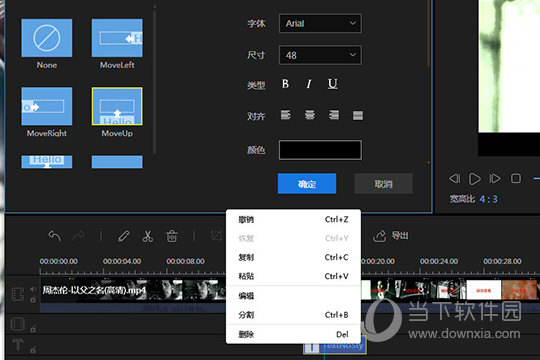
Task: Click the first video track film icon
Action: click(x=18, y=295)
